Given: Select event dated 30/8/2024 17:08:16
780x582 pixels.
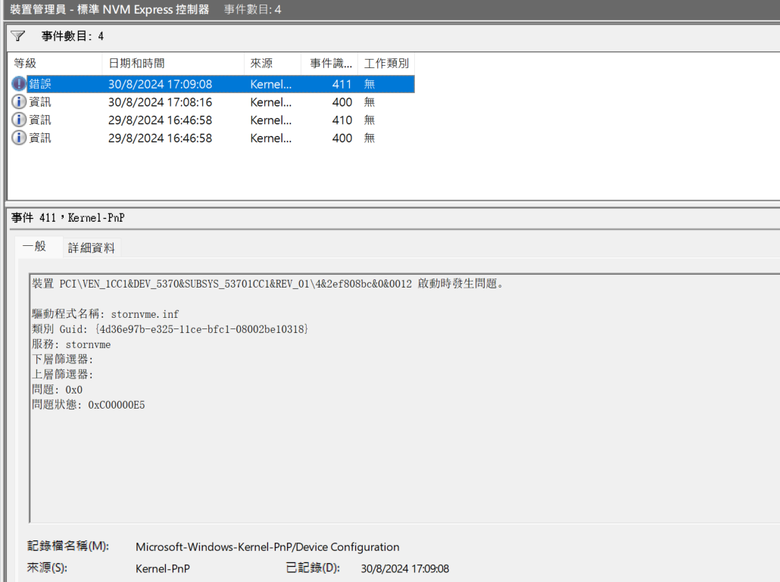Looking at the screenshot, I should [x=212, y=102].
